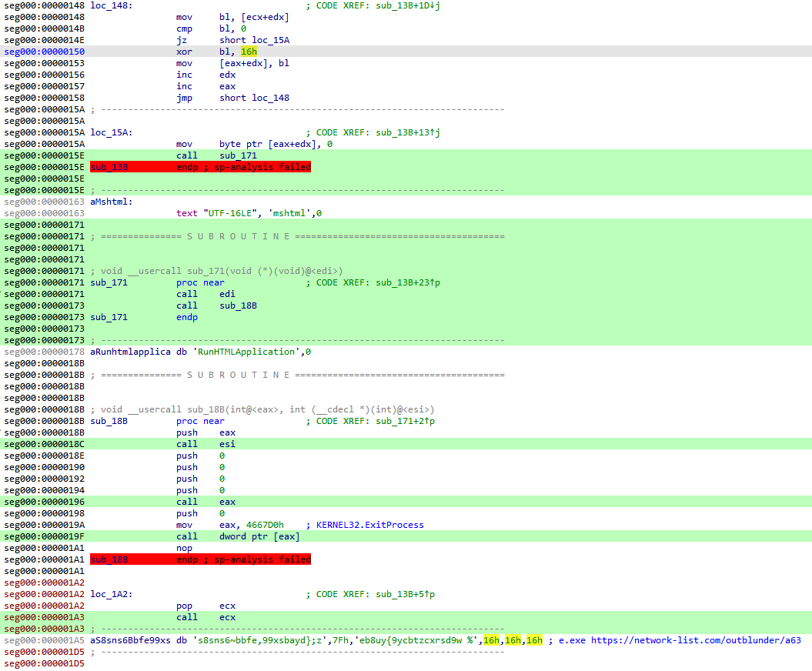
Task: Click the encoded string 's8sns6~bbfe,99xsbayd};z'
Action: pos(259,640)
